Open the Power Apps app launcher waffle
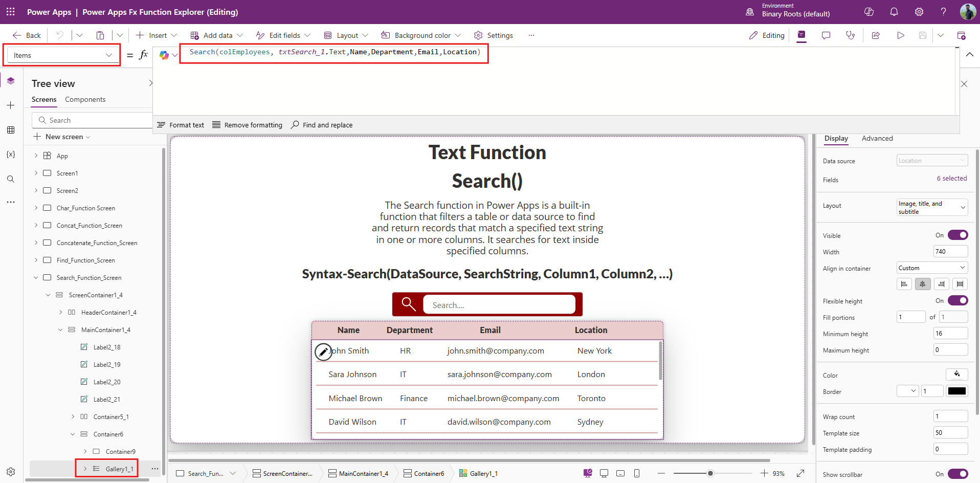 pos(10,12)
